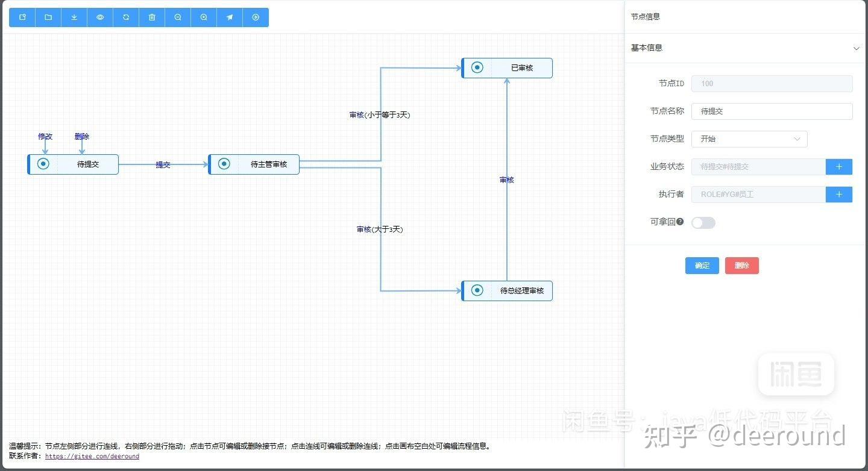Screen dimensions: 868x471
Task: Zoom in using the magnifier-plus icon
Action: 203,17
